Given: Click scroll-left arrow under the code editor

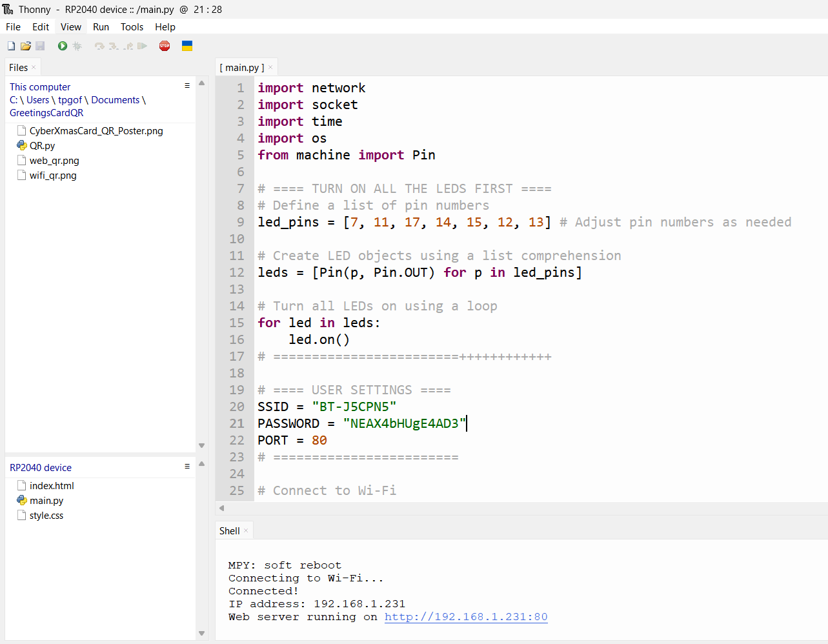Looking at the screenshot, I should [222, 508].
